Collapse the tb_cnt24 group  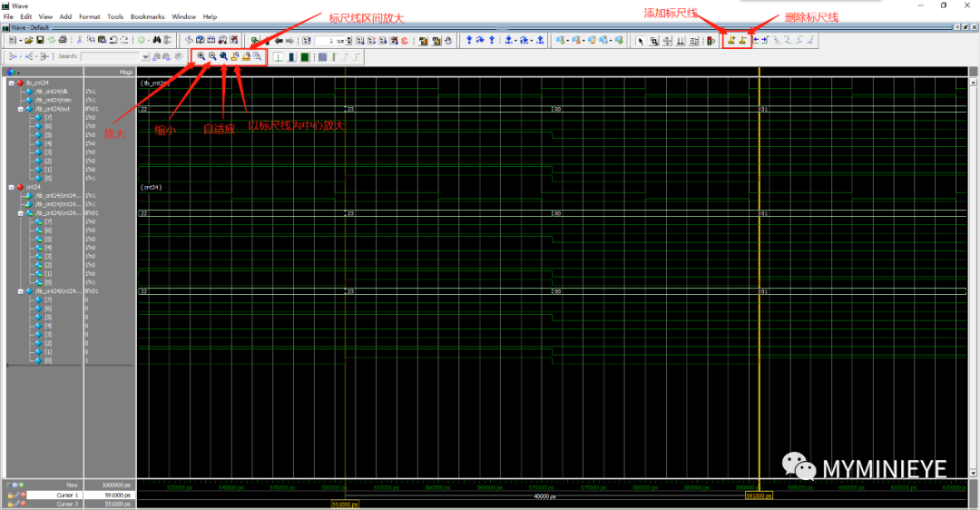11,83
